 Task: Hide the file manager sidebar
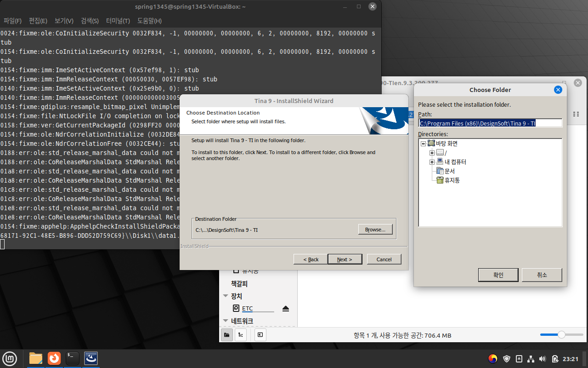point(260,335)
